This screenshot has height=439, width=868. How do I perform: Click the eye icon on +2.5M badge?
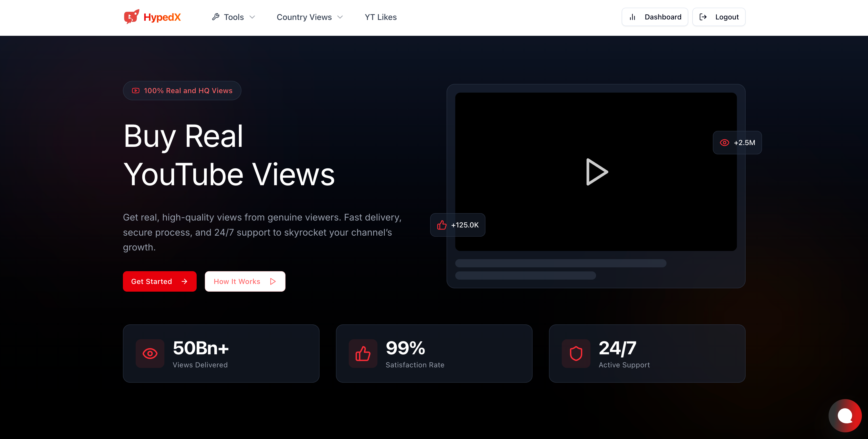pos(724,143)
